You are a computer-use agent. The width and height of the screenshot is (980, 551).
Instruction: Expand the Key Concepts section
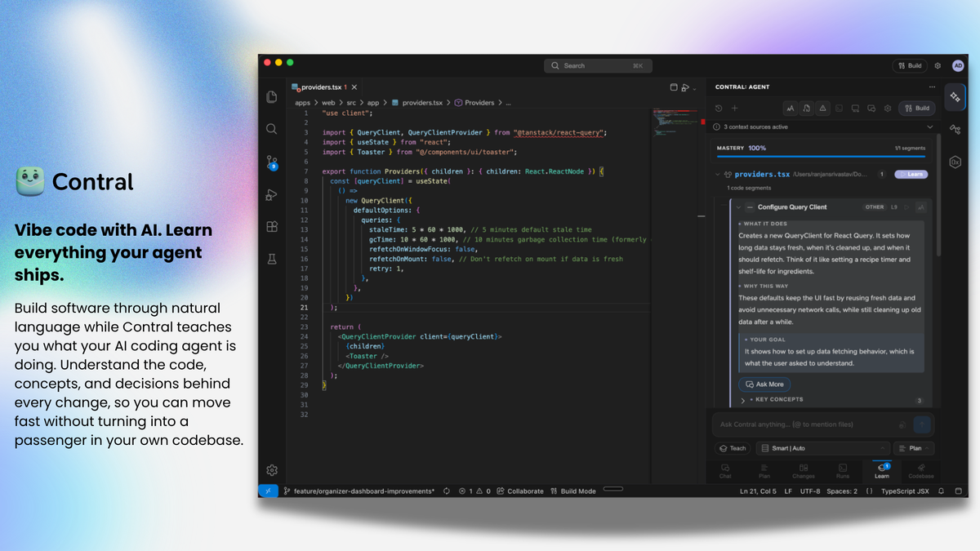742,400
